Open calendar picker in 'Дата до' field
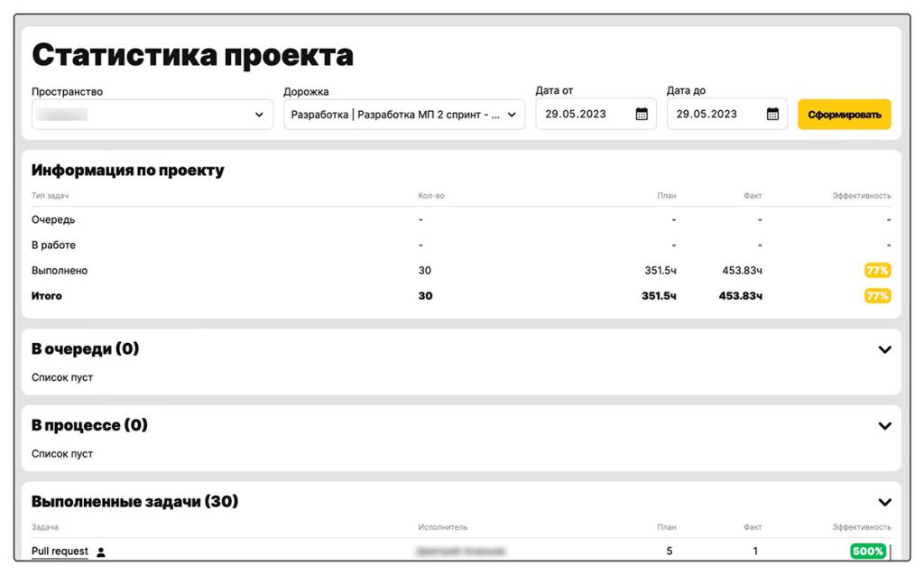 pos(772,115)
